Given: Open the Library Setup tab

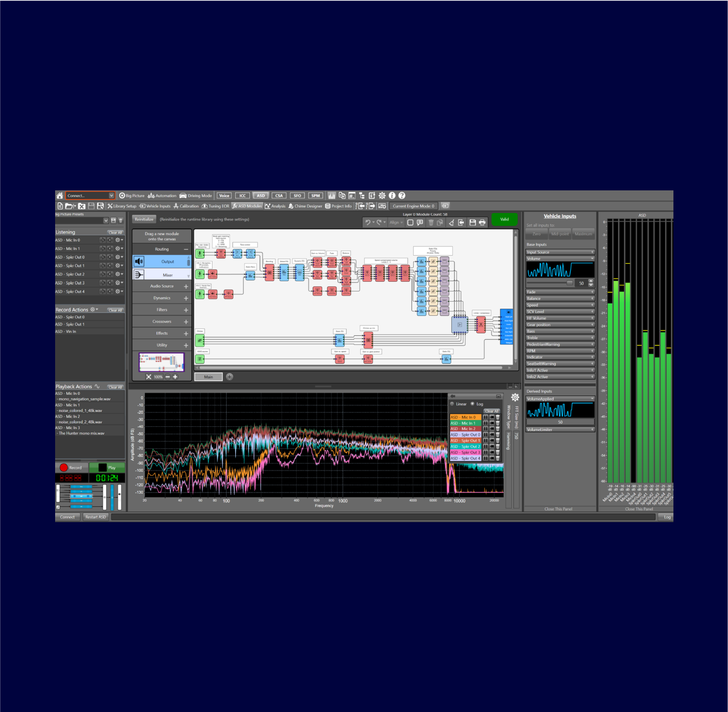Looking at the screenshot, I should click(122, 206).
